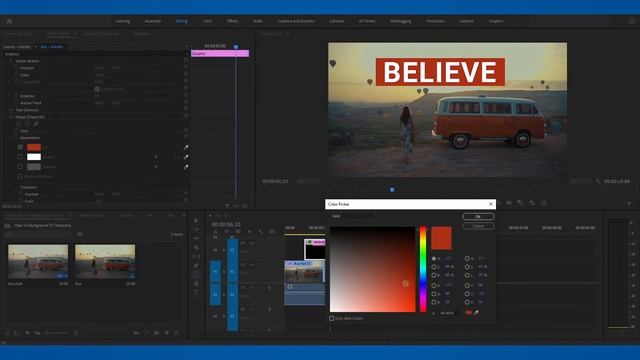This screenshot has width=640, height=360.
Task: Switch to the Metalogging workspace
Action: pyautogui.click(x=400, y=21)
